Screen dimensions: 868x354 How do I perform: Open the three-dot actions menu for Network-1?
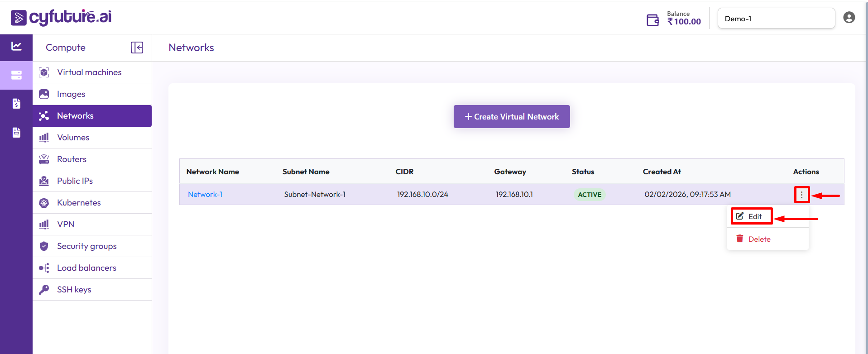(x=801, y=195)
